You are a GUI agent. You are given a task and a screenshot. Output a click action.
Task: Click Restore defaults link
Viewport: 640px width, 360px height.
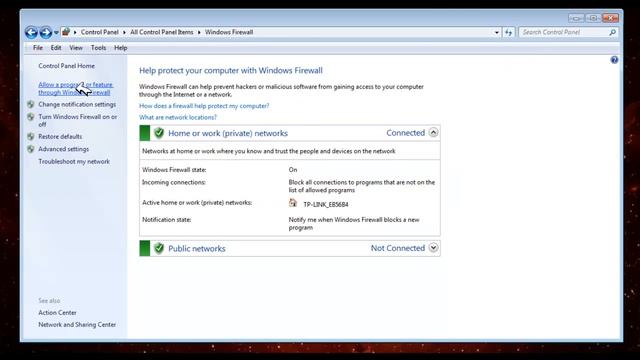[x=60, y=136]
